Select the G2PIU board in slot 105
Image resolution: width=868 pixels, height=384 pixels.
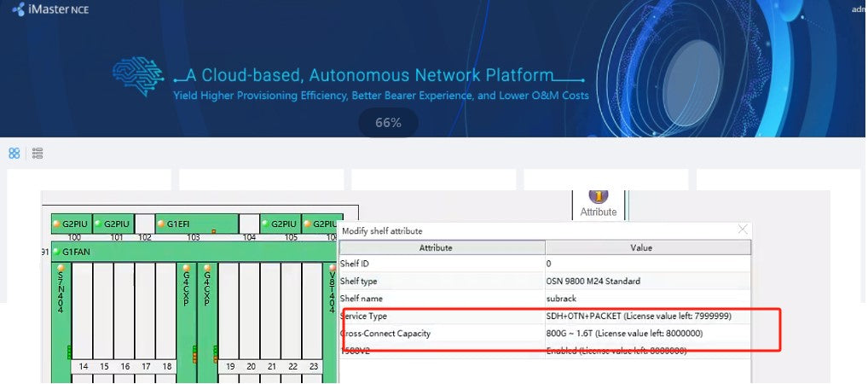[280, 224]
